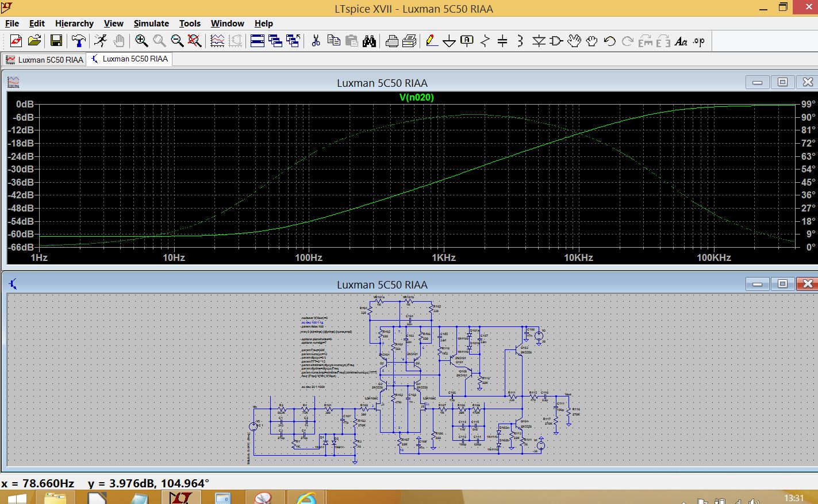
Task: Select the Draw Wire pencil tool
Action: click(432, 41)
